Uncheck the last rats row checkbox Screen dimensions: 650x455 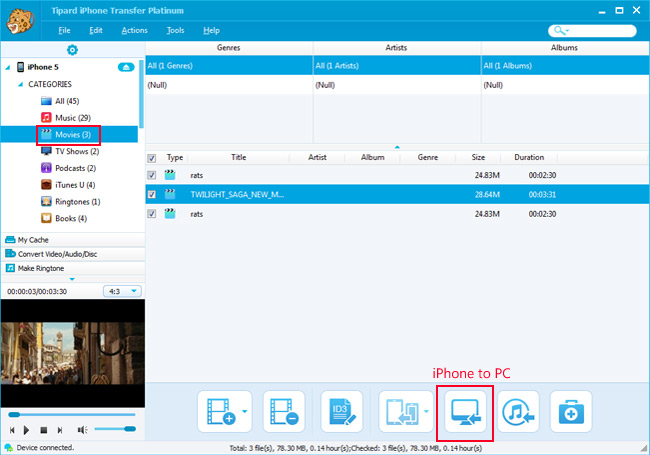point(152,214)
